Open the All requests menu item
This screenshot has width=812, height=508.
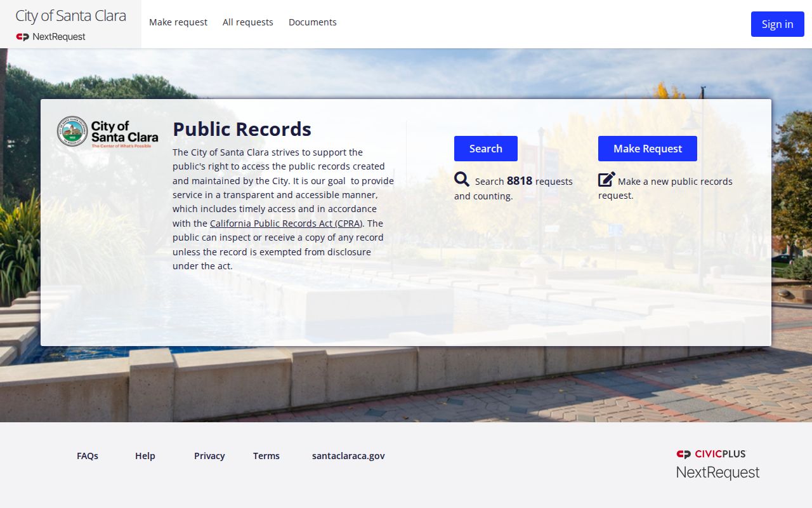(248, 22)
